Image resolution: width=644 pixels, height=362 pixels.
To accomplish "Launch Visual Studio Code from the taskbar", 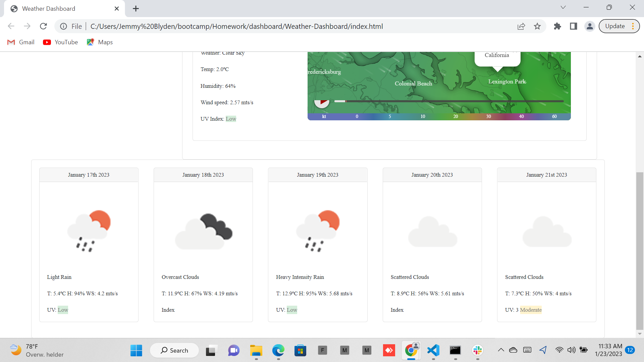I will pos(433,350).
